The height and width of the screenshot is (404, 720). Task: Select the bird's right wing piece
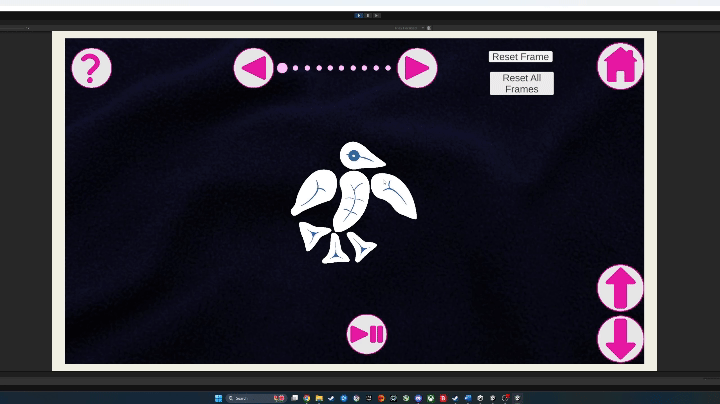(x=394, y=195)
